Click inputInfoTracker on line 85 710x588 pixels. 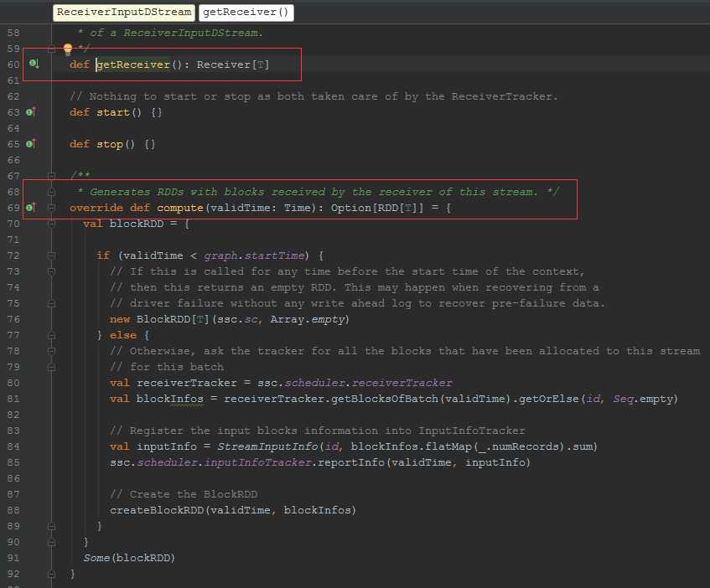click(x=257, y=462)
